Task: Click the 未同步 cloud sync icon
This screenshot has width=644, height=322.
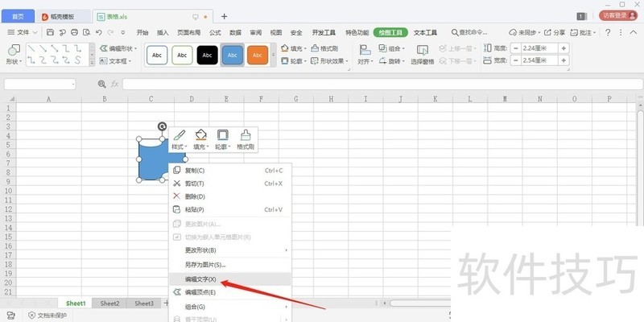Action: click(513, 32)
